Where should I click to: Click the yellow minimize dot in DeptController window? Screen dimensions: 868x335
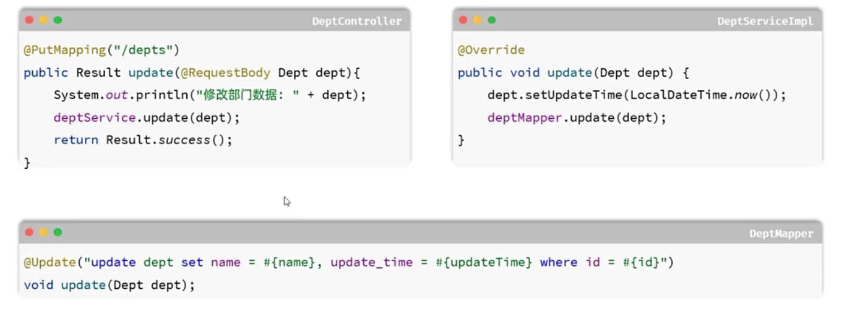click(x=44, y=20)
